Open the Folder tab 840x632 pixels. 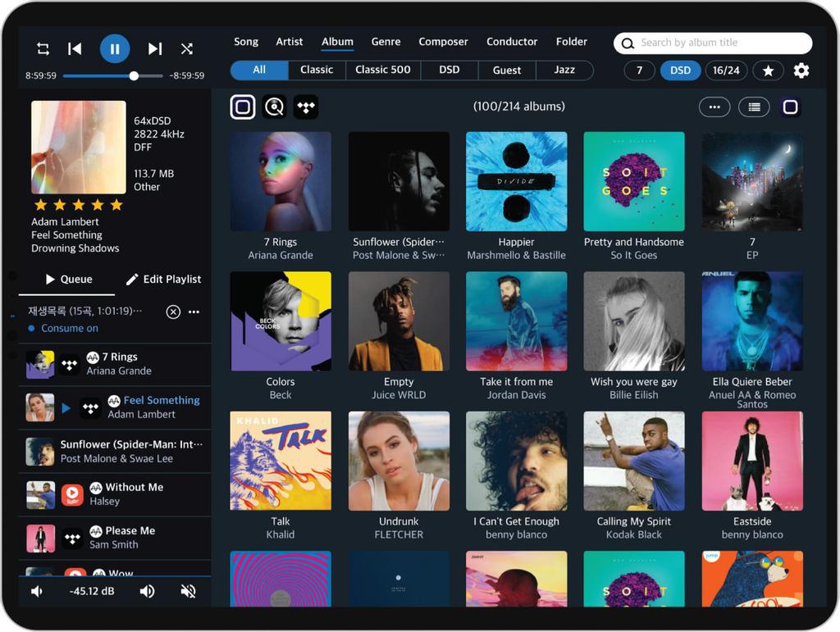571,42
